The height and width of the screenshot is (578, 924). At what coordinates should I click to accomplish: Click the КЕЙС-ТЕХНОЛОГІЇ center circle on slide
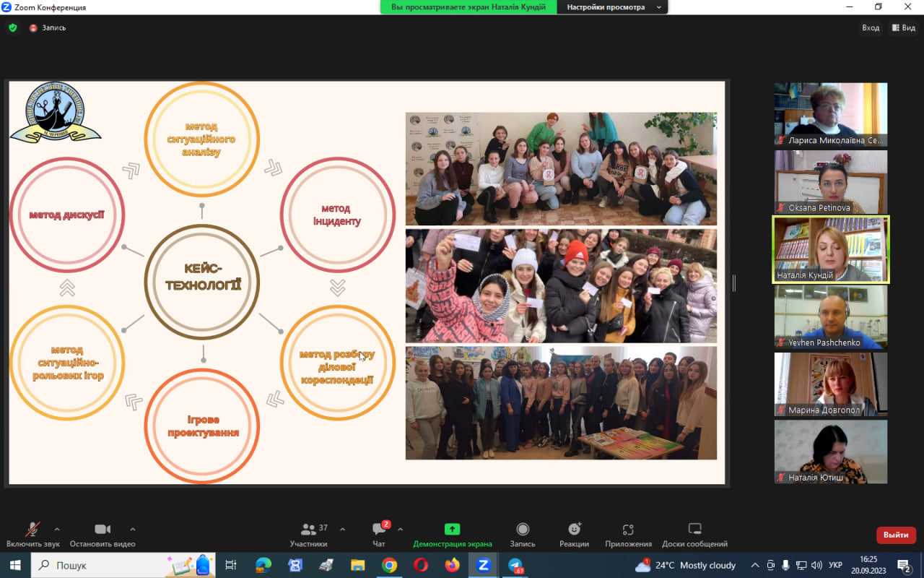202,282
